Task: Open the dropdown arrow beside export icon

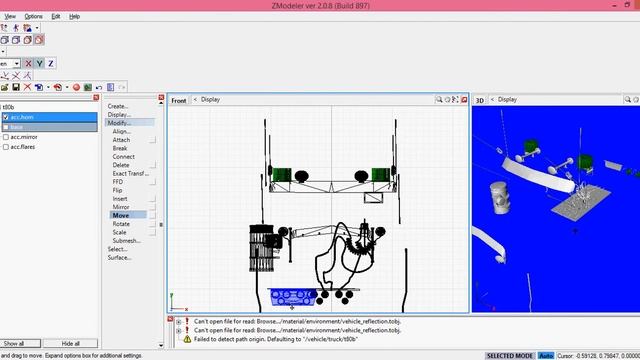Action: [x=67, y=87]
